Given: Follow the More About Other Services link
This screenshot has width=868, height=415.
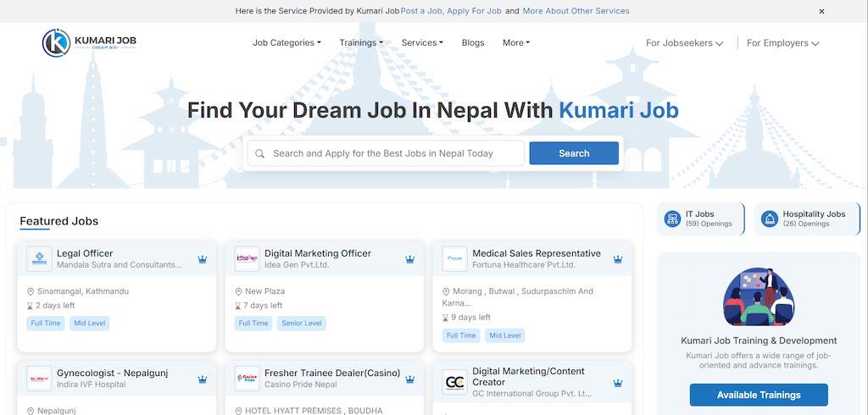Looking at the screenshot, I should pyautogui.click(x=576, y=11).
